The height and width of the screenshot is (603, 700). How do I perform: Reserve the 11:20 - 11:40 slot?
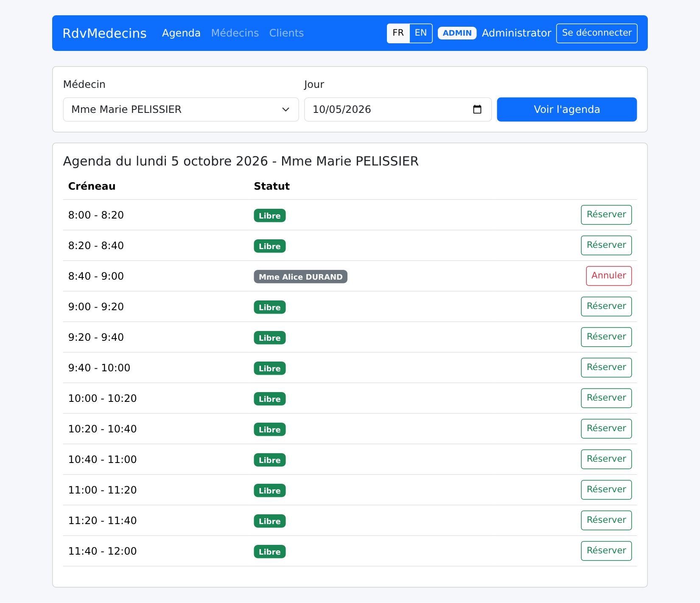(606, 520)
